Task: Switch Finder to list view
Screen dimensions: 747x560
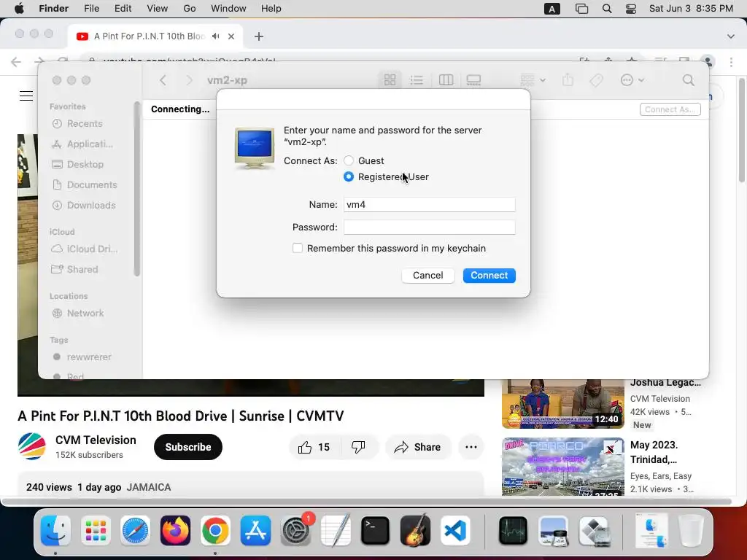Action: click(417, 80)
